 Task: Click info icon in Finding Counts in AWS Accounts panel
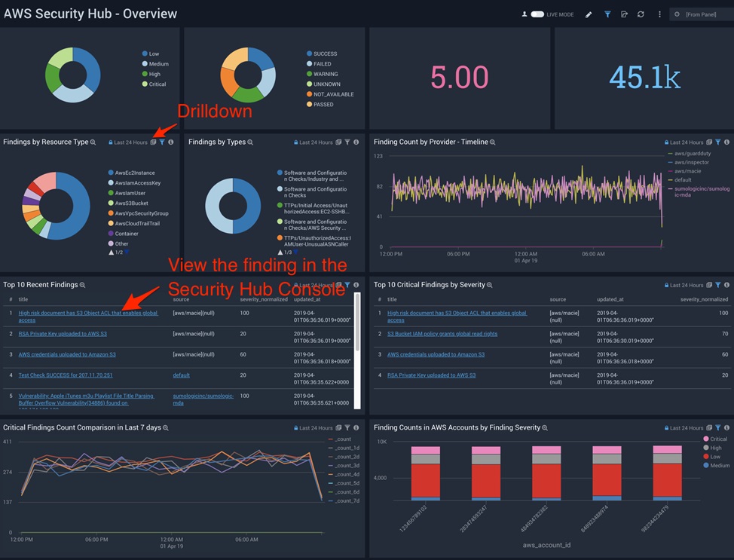[727, 428]
